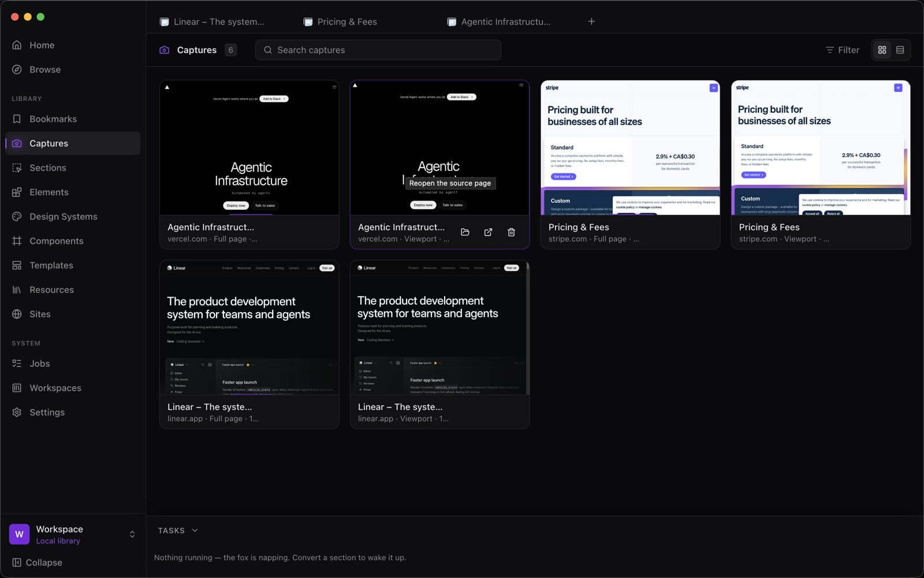This screenshot has height=578, width=924.
Task: Open Jobs under System
Action: click(x=73, y=364)
